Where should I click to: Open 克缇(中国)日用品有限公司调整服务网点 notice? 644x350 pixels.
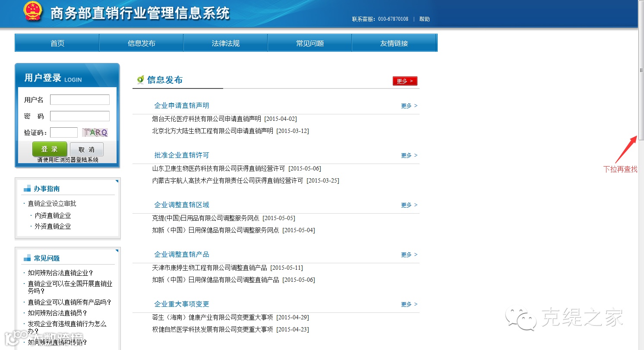tap(206, 218)
